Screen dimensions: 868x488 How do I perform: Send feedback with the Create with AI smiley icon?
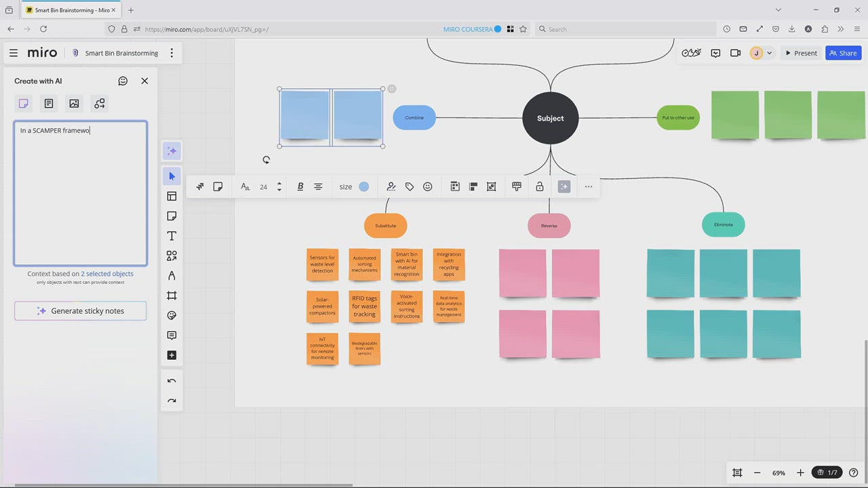[123, 81]
